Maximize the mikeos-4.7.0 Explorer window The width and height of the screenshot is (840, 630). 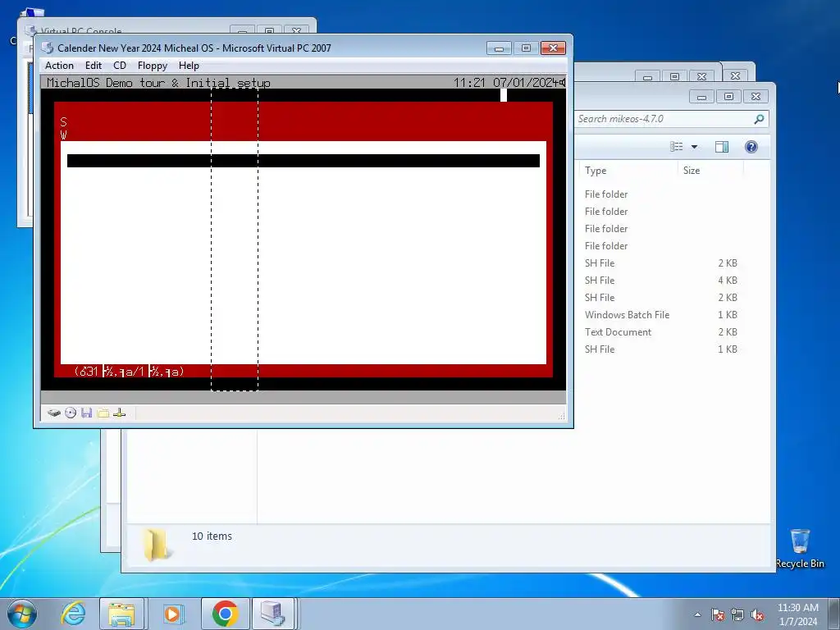coord(728,97)
